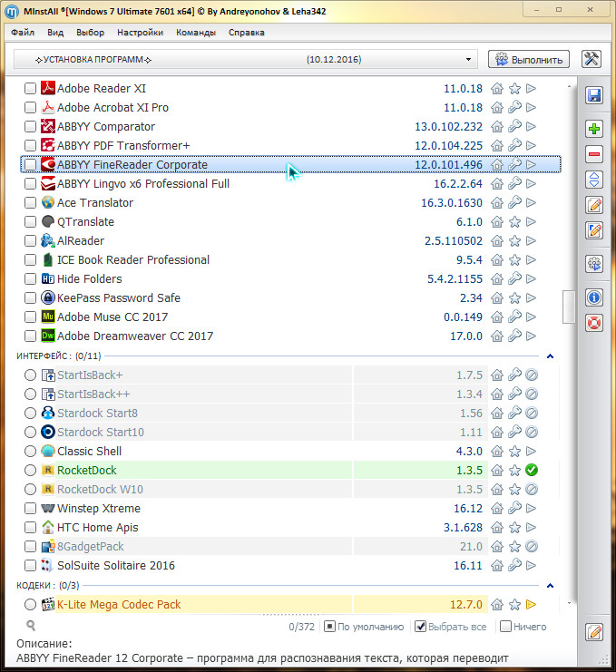The image size is (616, 672).
Task: Click the ИНТЕРФЕЙС: (0/11) section header
Action: tap(59, 356)
